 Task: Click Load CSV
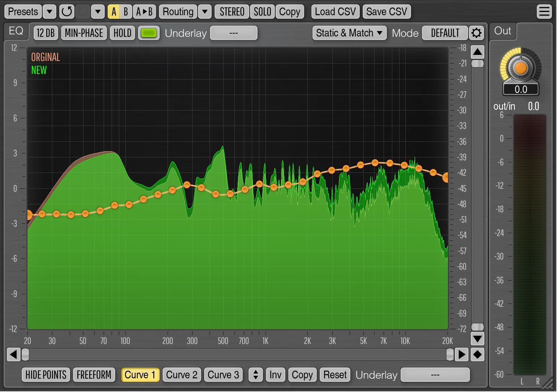pos(335,12)
